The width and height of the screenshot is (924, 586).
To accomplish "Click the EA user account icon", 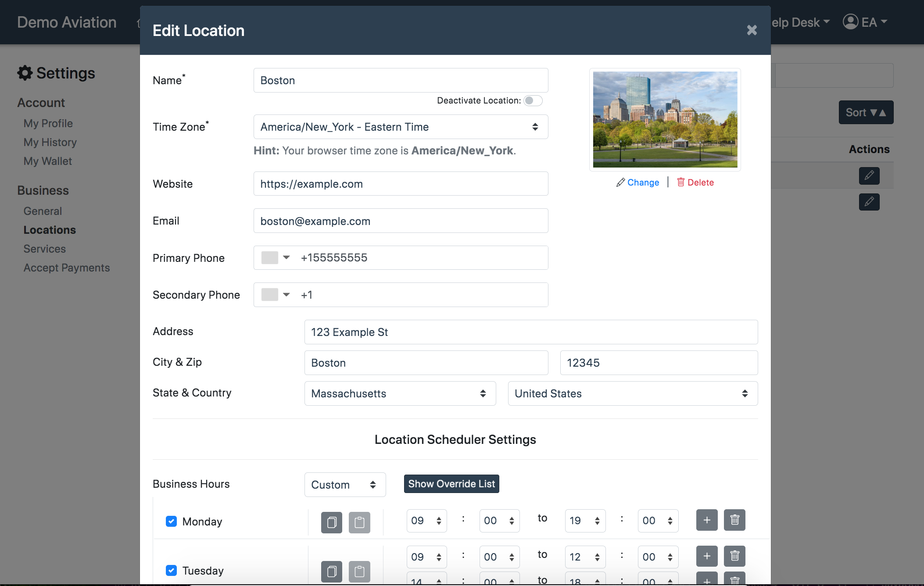I will (x=850, y=22).
